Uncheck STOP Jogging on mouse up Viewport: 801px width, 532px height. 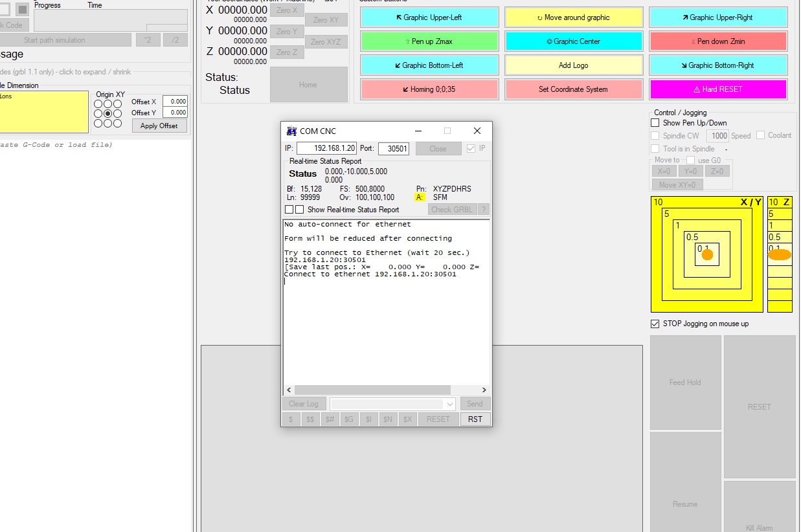click(x=655, y=324)
